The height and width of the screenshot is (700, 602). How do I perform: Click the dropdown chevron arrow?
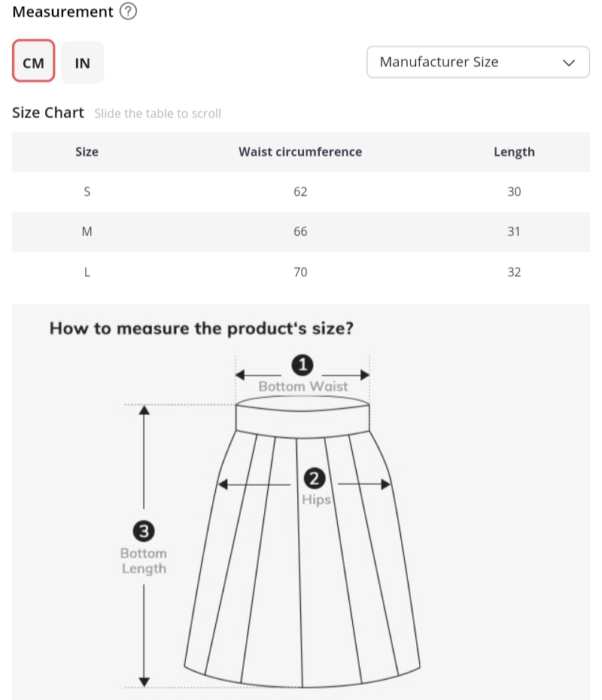569,62
